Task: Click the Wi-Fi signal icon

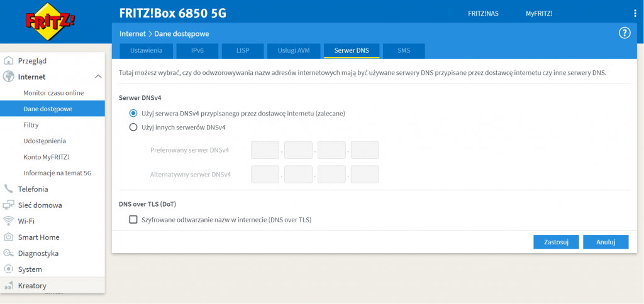Action: pos(9,221)
